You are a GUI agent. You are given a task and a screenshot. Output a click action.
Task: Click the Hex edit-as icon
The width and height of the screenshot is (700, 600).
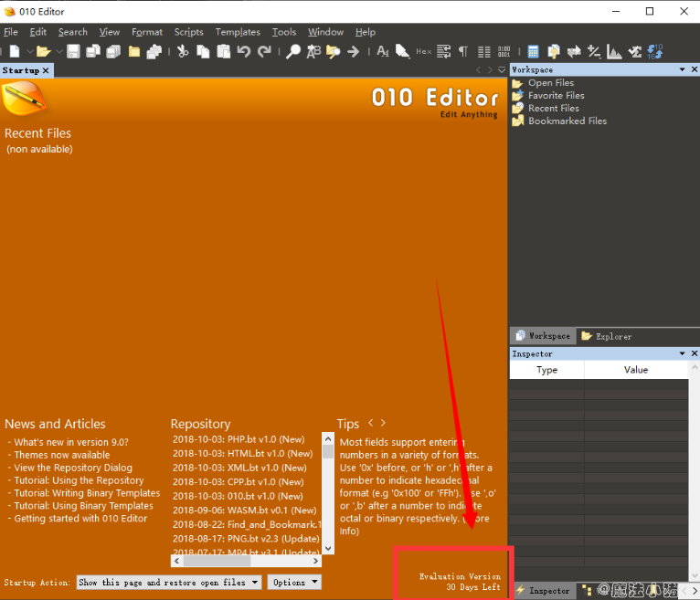point(424,52)
